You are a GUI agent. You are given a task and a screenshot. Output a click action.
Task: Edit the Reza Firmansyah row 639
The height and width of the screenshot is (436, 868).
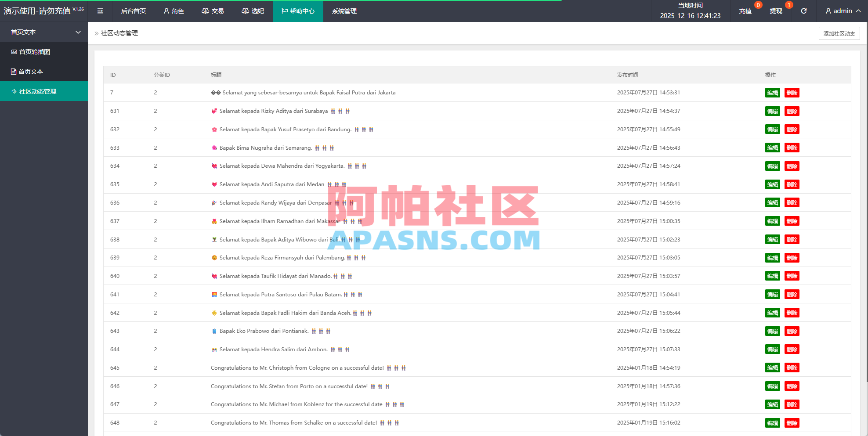click(773, 258)
